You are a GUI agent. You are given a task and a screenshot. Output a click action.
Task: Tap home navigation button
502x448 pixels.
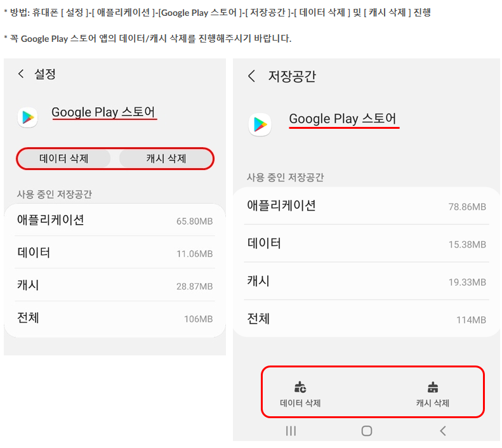367,431
